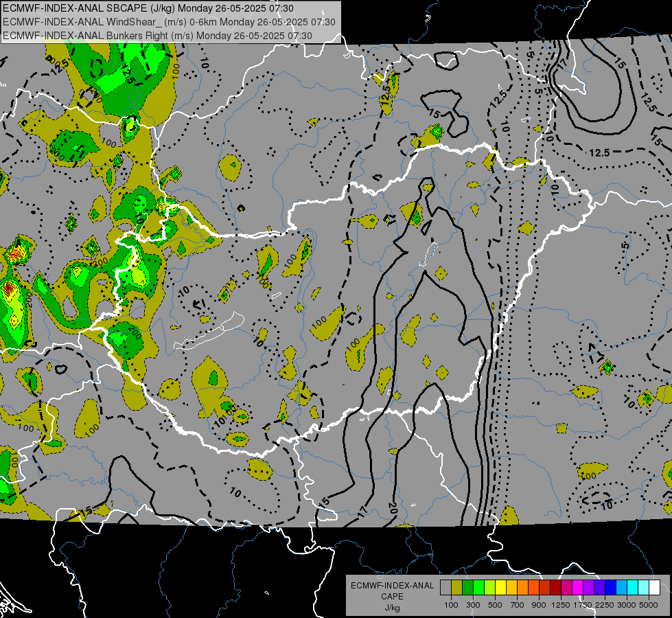This screenshot has width=672, height=618.
Task: Click the 2250 value under the color scale
Action: [x=605, y=605]
